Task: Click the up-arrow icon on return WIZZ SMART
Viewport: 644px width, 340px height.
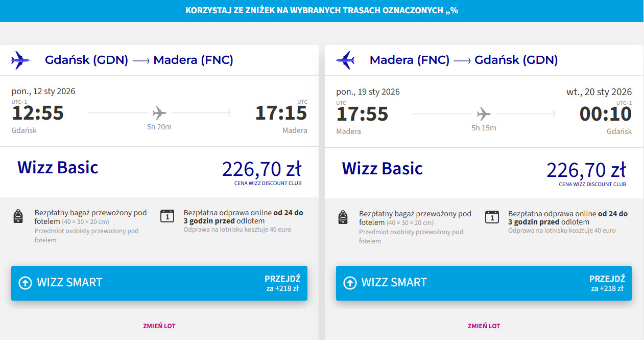Action: (x=350, y=283)
